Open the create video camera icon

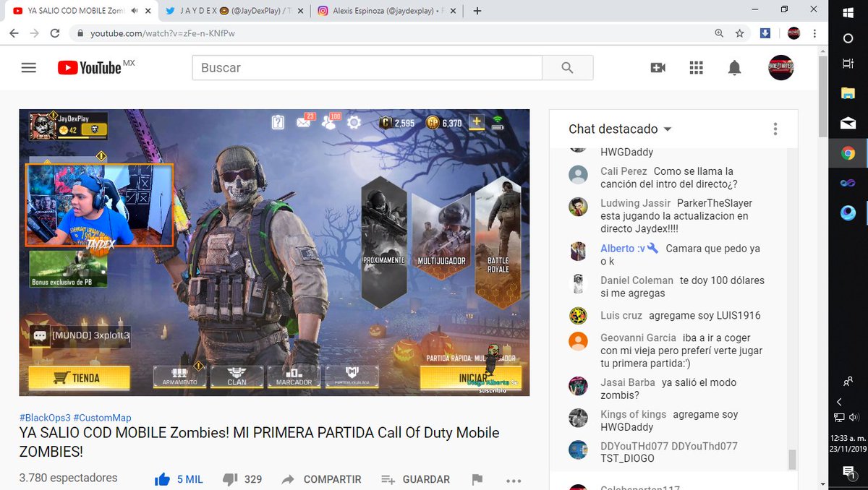click(658, 67)
